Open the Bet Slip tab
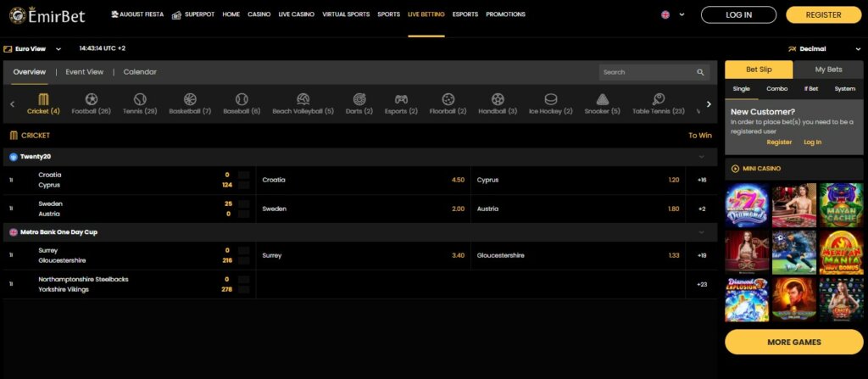This screenshot has width=868, height=379. click(759, 70)
